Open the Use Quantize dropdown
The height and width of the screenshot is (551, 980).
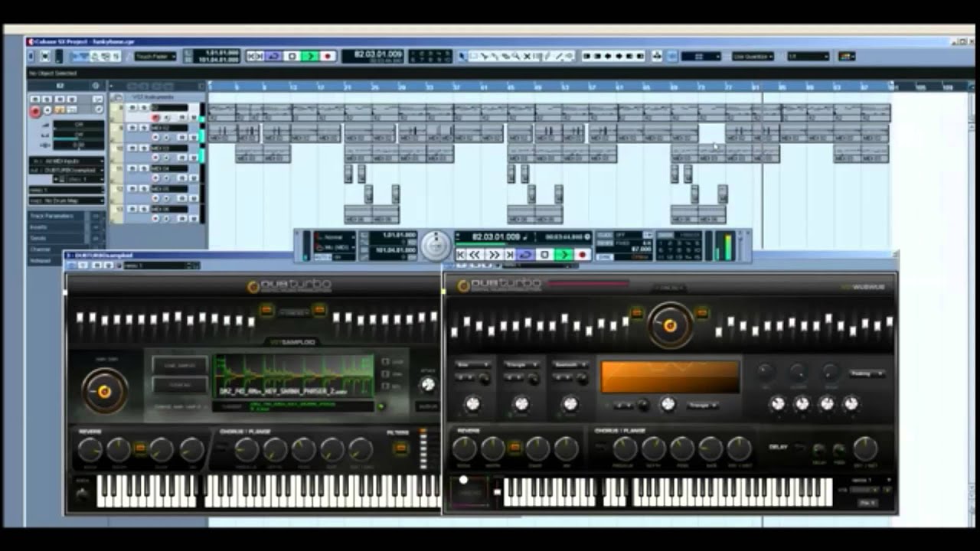pos(753,56)
